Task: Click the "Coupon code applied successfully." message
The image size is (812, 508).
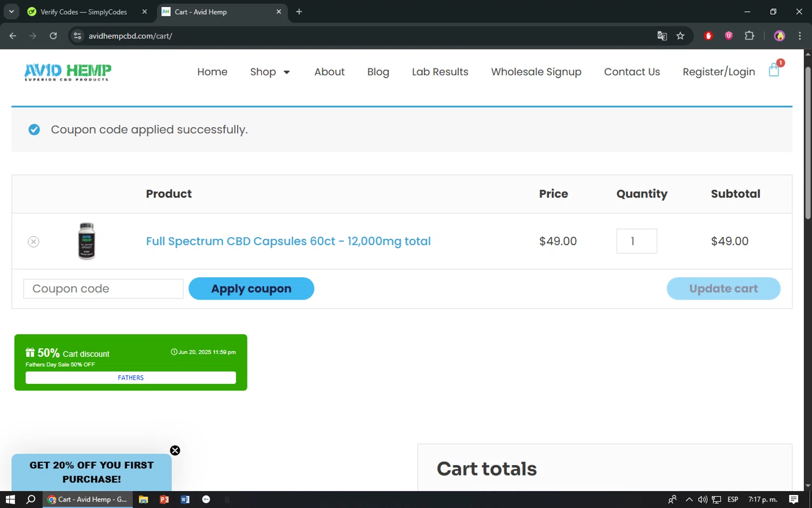Action: (x=149, y=129)
